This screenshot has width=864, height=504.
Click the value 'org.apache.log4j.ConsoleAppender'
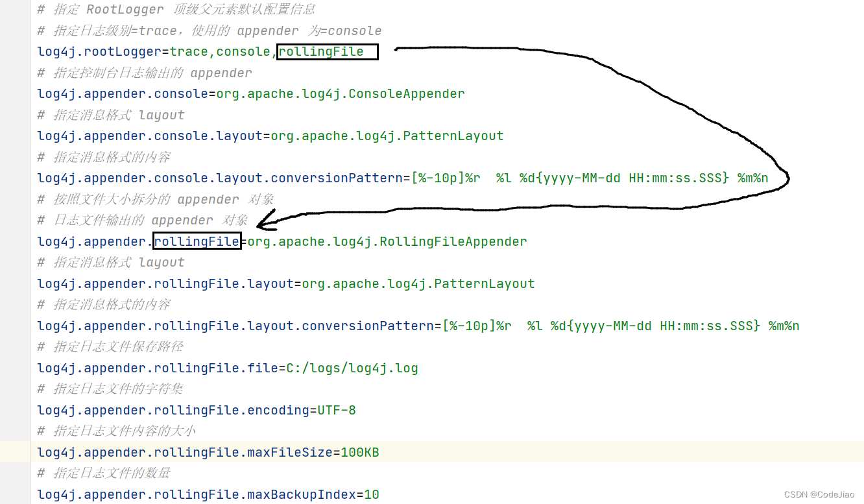(x=341, y=94)
